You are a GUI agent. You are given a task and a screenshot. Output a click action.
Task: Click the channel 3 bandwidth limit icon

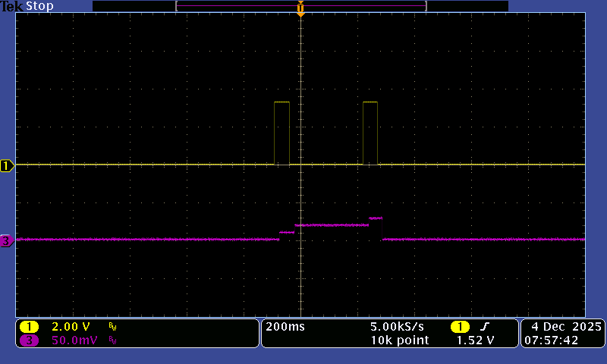click(x=112, y=340)
